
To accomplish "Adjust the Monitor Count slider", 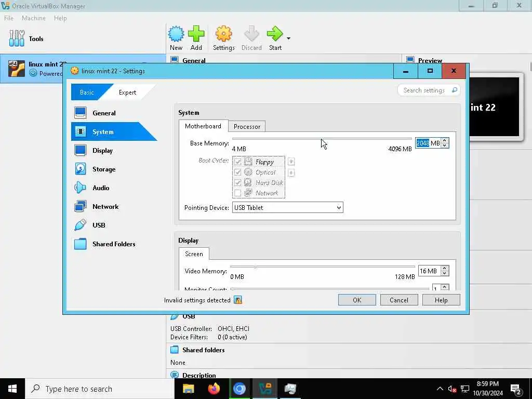I will tap(330, 289).
